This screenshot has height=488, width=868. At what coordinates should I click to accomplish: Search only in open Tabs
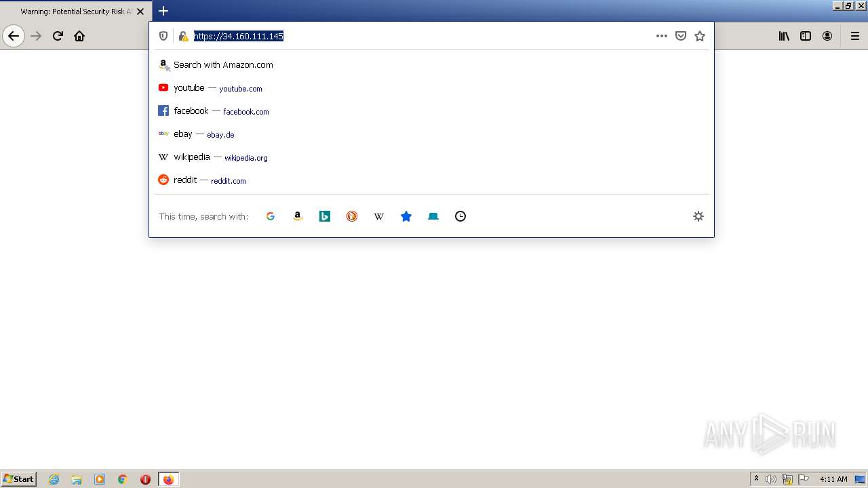tap(433, 216)
